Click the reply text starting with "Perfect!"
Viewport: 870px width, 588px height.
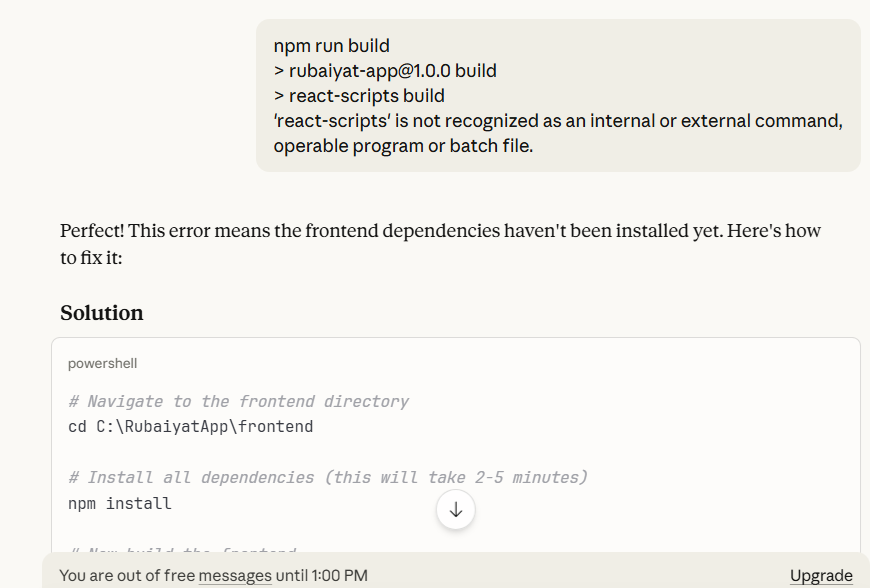[x=440, y=231]
